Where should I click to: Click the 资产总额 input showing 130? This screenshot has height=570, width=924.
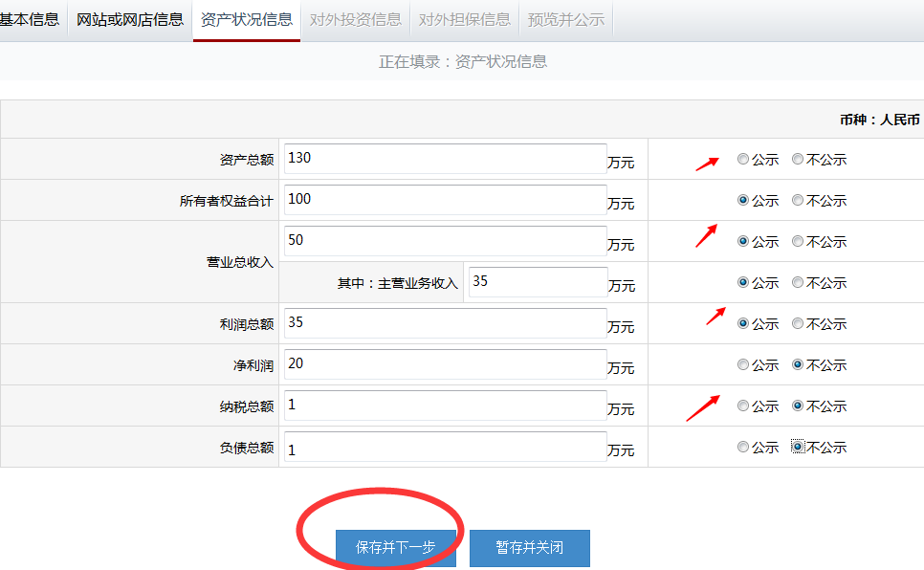444,159
